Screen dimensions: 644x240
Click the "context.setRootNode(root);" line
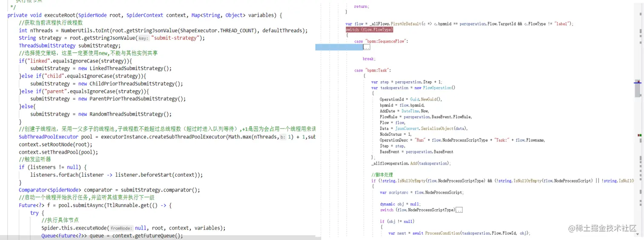point(55,145)
